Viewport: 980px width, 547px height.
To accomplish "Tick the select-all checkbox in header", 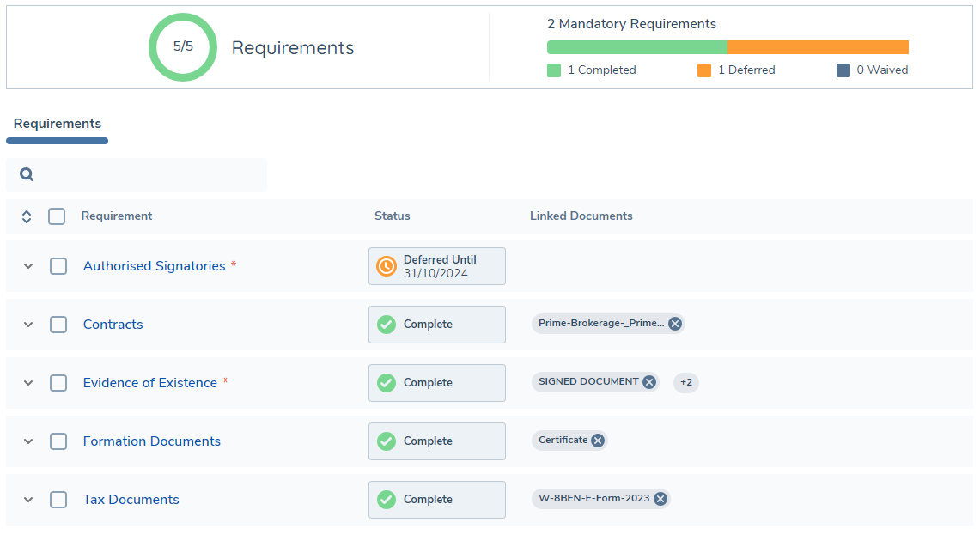I will click(x=57, y=216).
